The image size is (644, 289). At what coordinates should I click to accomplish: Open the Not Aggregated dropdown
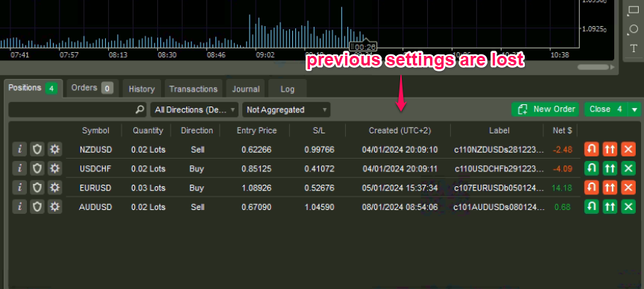[x=286, y=109]
